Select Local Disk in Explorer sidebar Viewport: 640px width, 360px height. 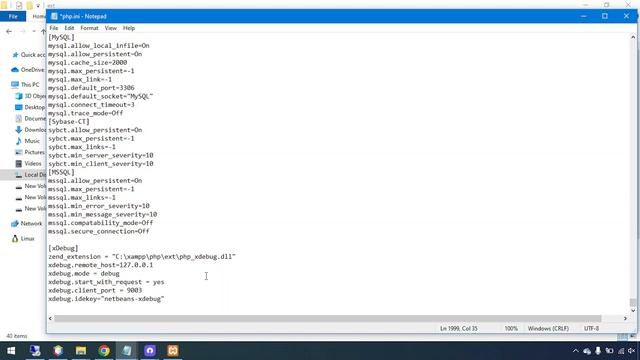click(x=31, y=175)
